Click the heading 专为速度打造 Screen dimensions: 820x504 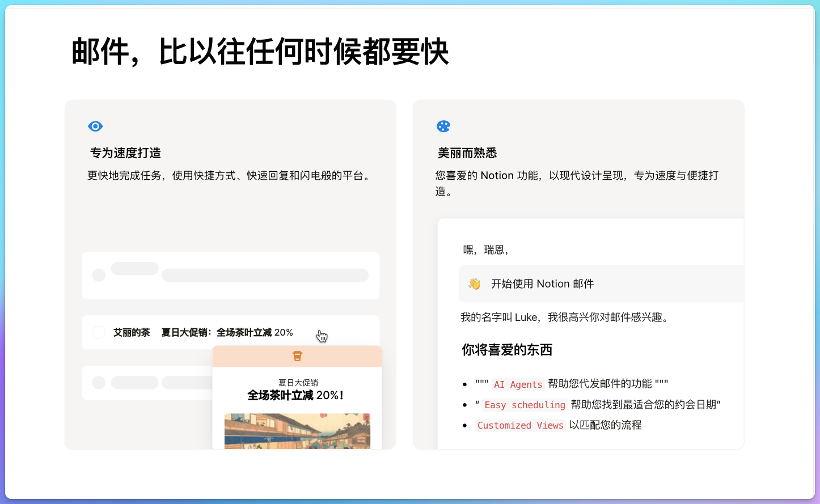coord(125,153)
